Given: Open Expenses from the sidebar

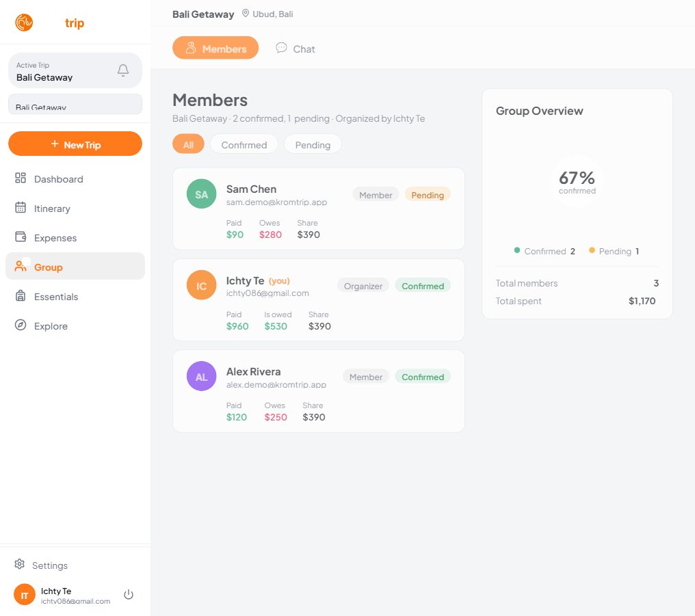Looking at the screenshot, I should pyautogui.click(x=75, y=238).
